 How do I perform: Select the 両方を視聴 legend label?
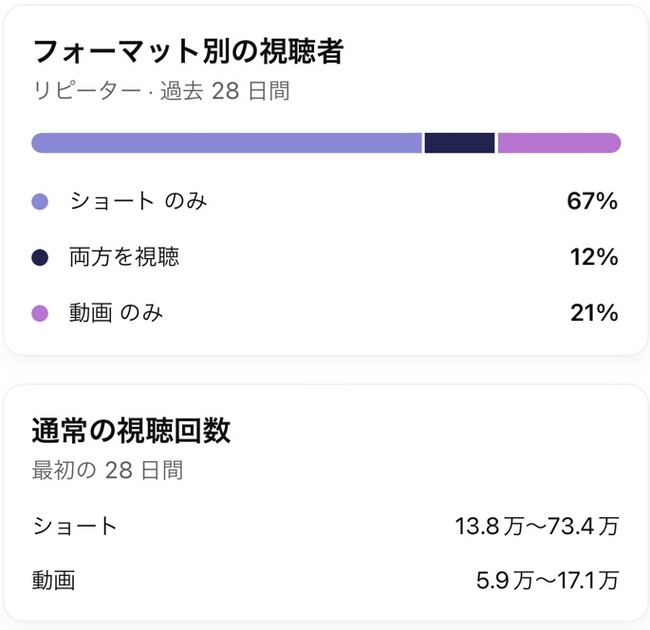[x=124, y=257]
